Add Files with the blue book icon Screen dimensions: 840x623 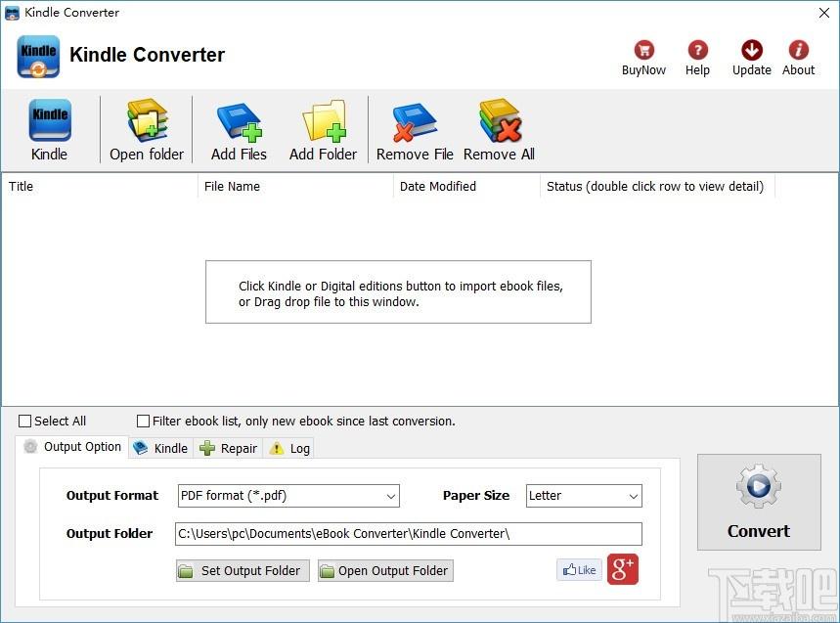pos(239,130)
